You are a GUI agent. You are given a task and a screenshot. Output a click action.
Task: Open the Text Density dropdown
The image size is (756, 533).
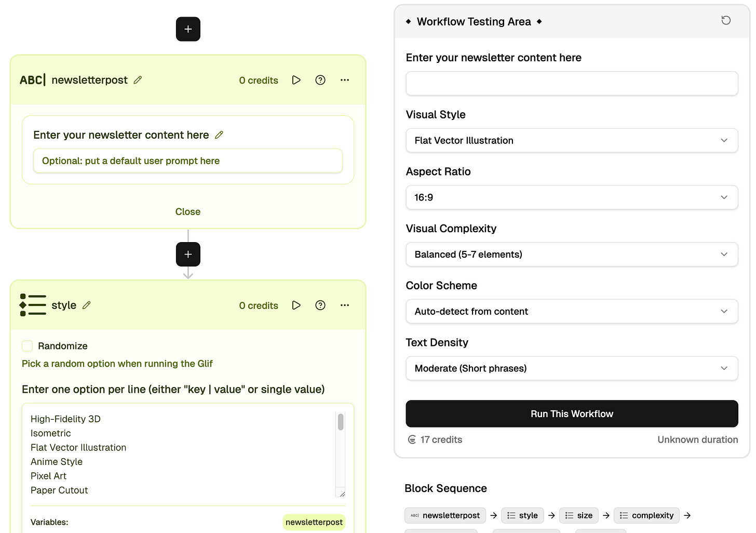click(571, 368)
